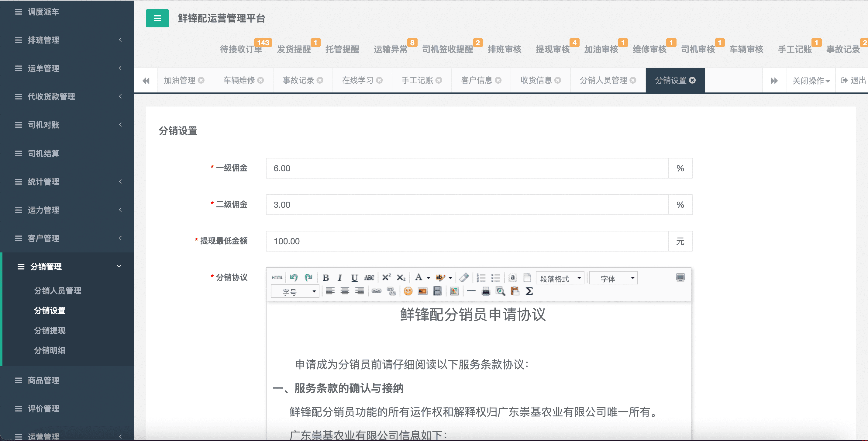Open 分销明细 submenu item
This screenshot has width=868, height=441.
pos(50,350)
